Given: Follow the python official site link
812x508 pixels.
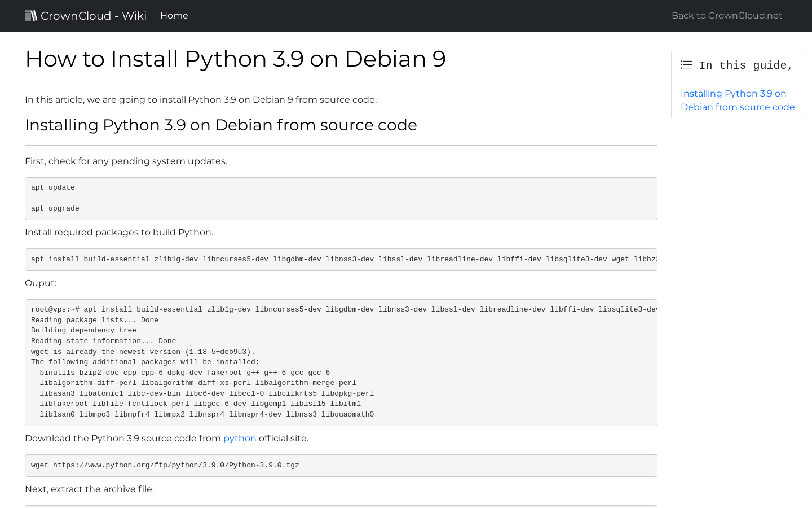Looking at the screenshot, I should (x=240, y=439).
